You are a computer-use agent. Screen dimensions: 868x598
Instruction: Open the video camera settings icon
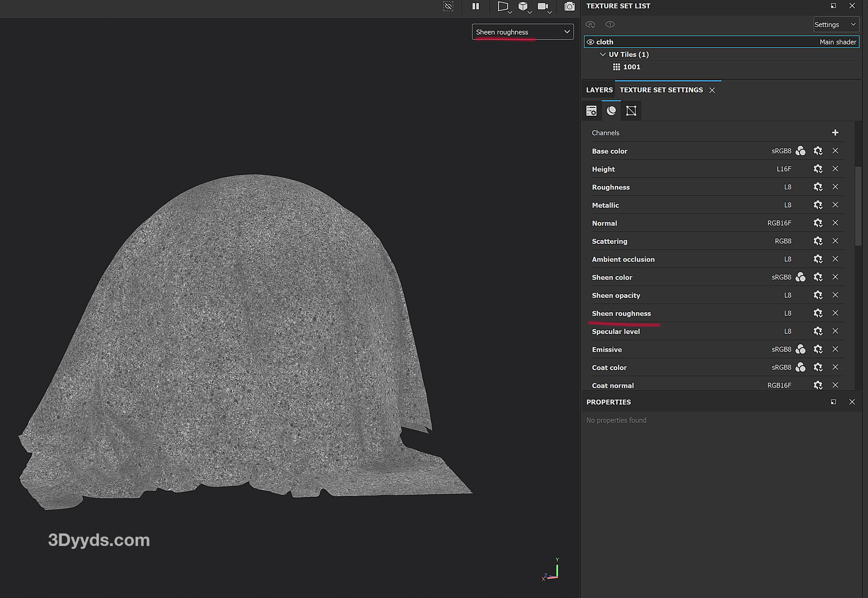point(543,6)
